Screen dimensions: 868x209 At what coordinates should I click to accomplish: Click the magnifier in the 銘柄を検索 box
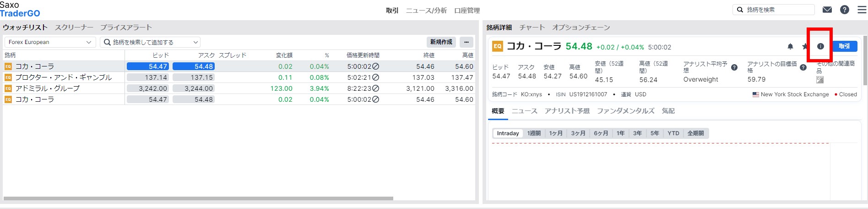740,10
